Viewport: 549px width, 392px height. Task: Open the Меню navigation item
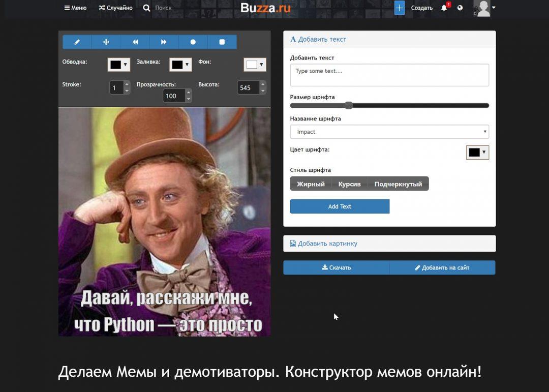coord(76,8)
